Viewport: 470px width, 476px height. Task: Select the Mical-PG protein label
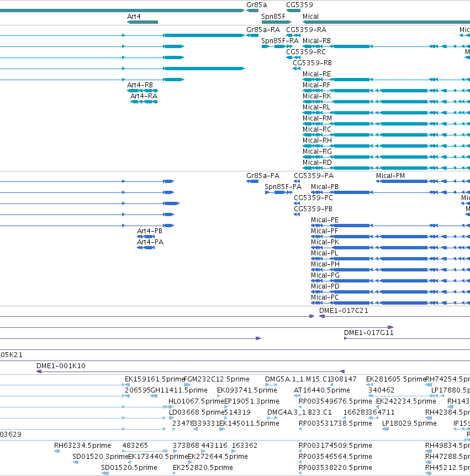[325, 275]
